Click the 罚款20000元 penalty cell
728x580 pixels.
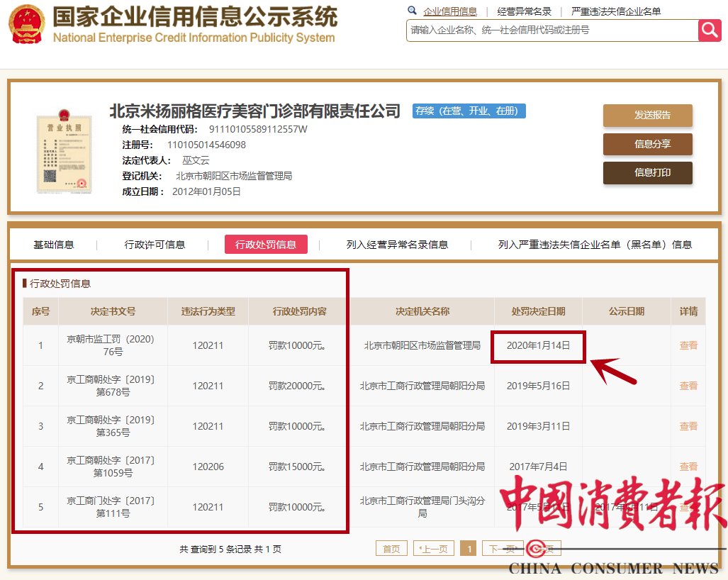pyautogui.click(x=297, y=386)
